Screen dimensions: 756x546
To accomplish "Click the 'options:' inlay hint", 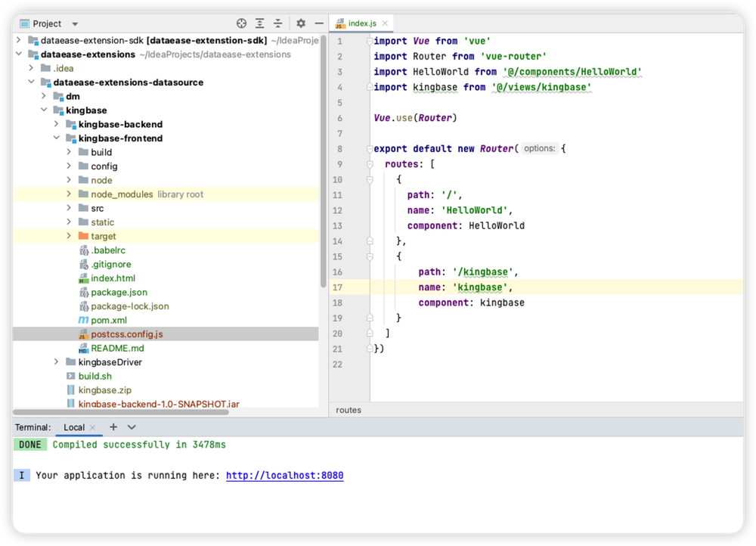I will [x=539, y=148].
